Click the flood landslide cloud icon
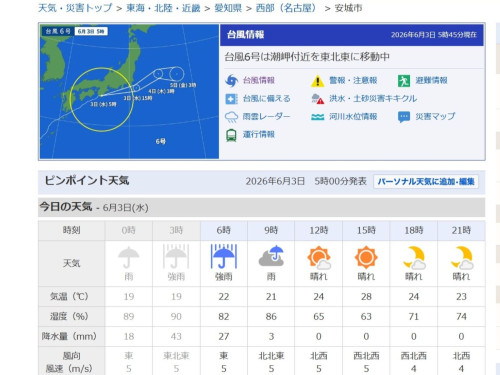This screenshot has height=375, width=500. click(x=318, y=99)
